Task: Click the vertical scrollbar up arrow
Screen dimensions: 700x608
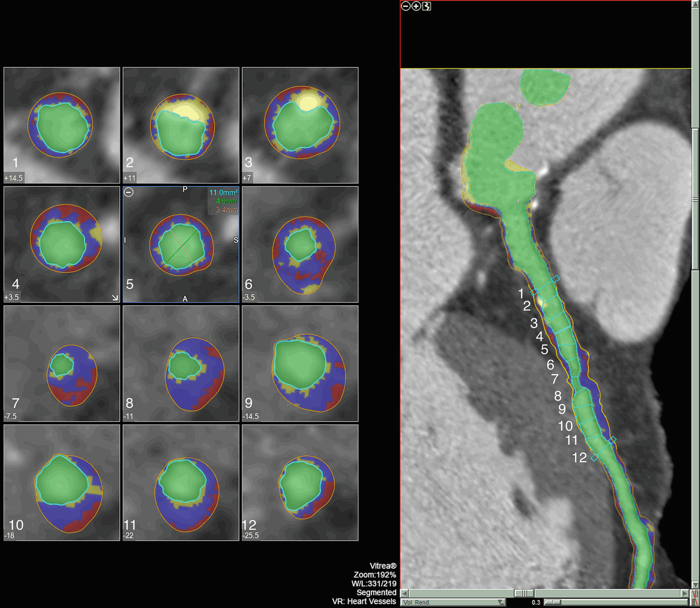Action: click(x=695, y=4)
